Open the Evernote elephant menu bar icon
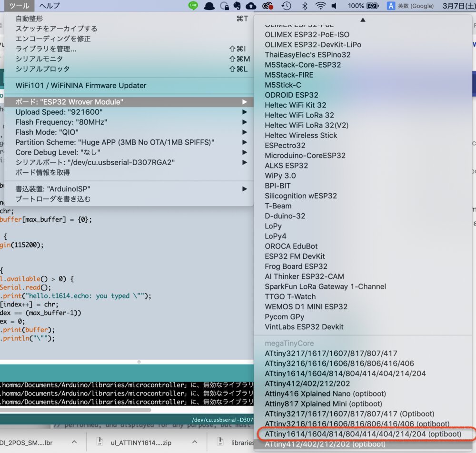The height and width of the screenshot is (453, 476). point(237,6)
